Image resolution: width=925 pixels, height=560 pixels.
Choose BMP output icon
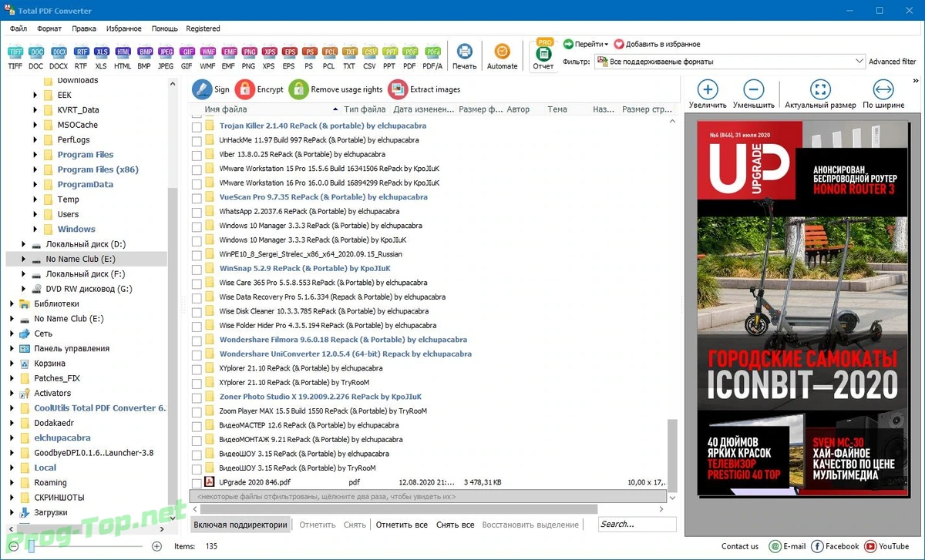[144, 53]
